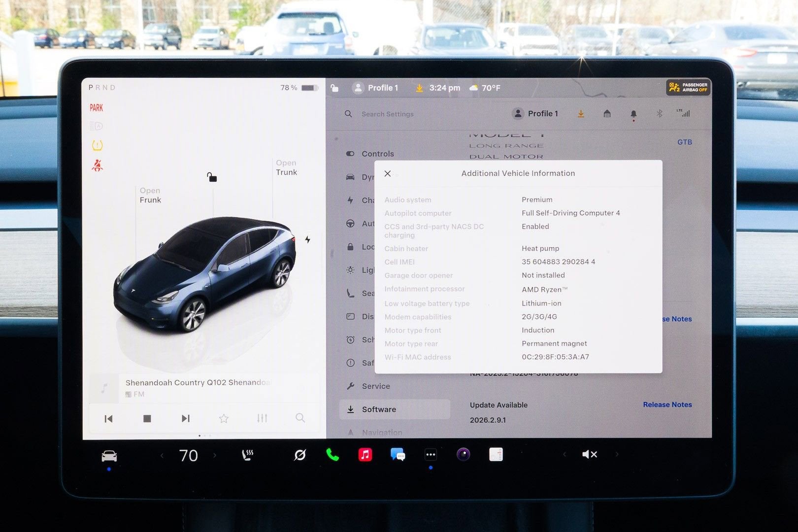
Task: Open the Trunk
Action: (x=286, y=167)
